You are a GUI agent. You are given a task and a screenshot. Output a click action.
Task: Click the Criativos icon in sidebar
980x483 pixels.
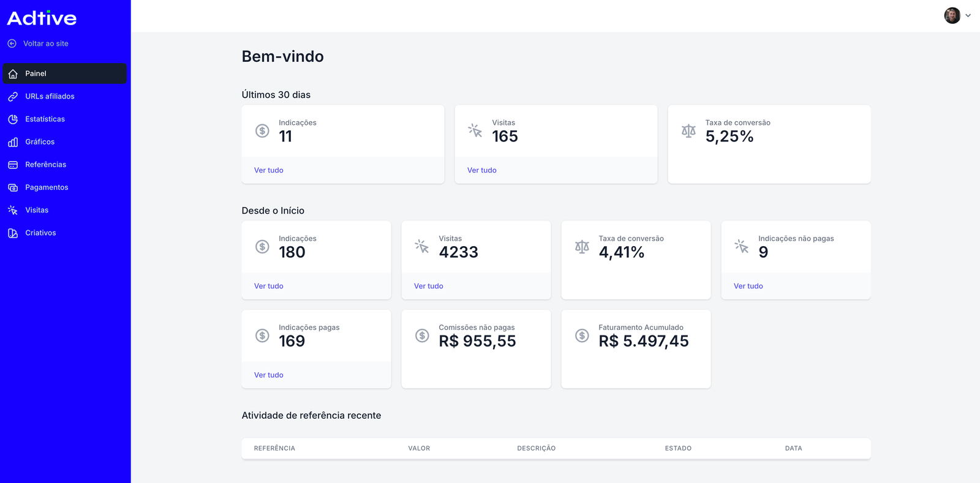click(13, 233)
